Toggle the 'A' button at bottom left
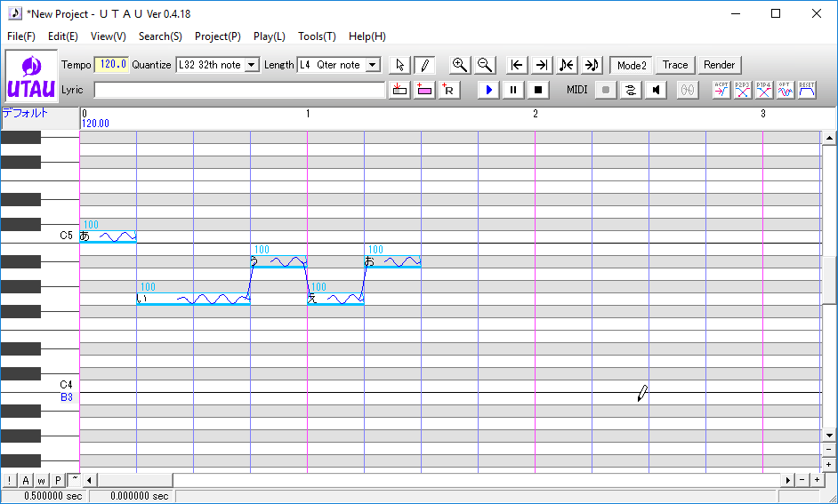 pos(26,480)
